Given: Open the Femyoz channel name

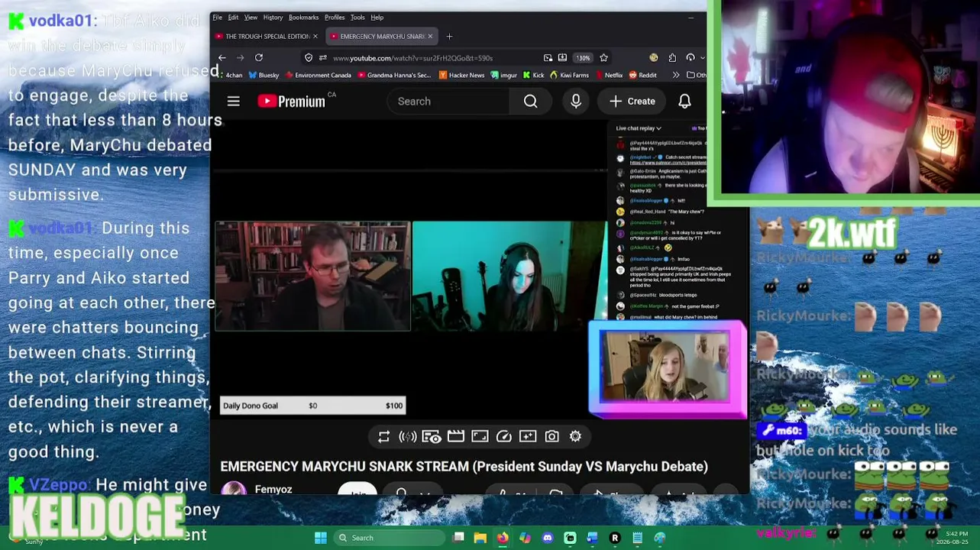Looking at the screenshot, I should click(x=273, y=490).
